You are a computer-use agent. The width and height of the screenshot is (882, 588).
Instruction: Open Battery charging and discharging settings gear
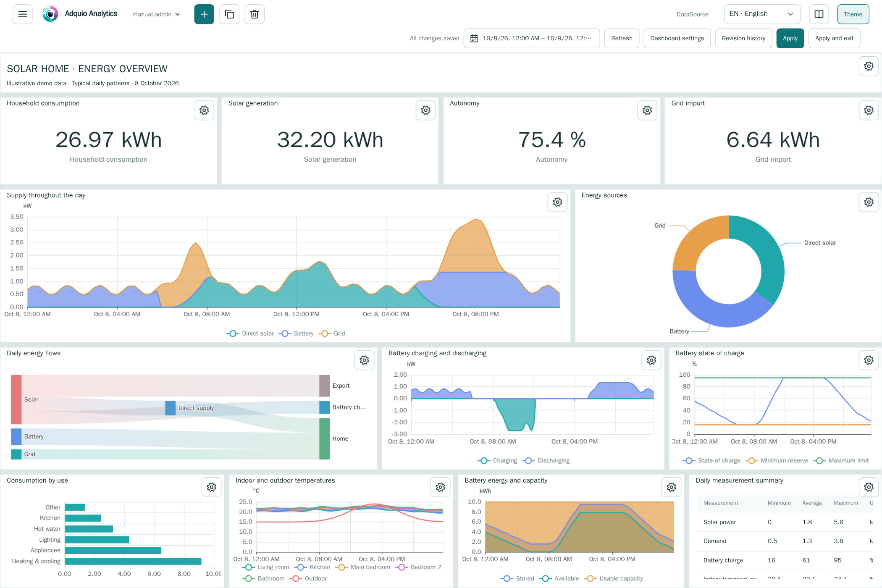(x=651, y=360)
